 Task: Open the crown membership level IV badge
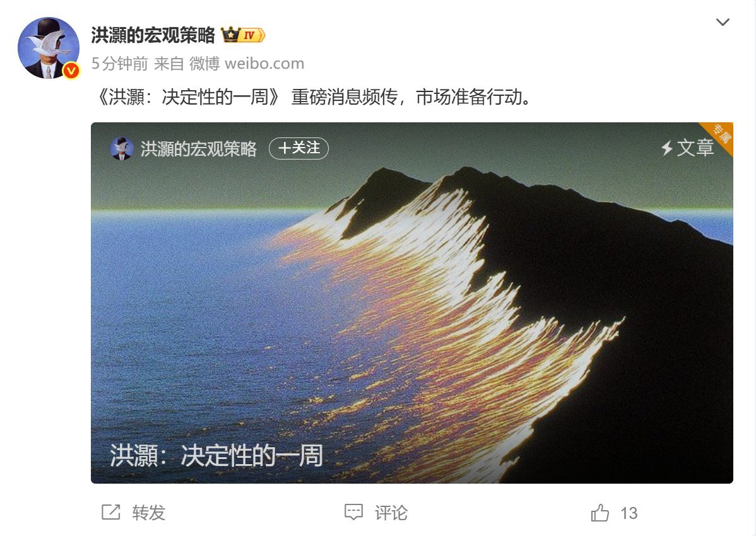[243, 35]
